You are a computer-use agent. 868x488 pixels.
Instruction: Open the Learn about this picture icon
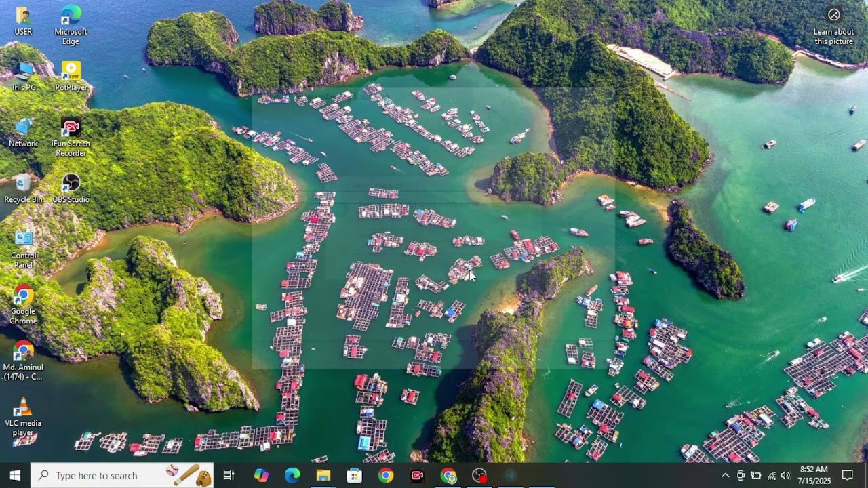pos(834,26)
